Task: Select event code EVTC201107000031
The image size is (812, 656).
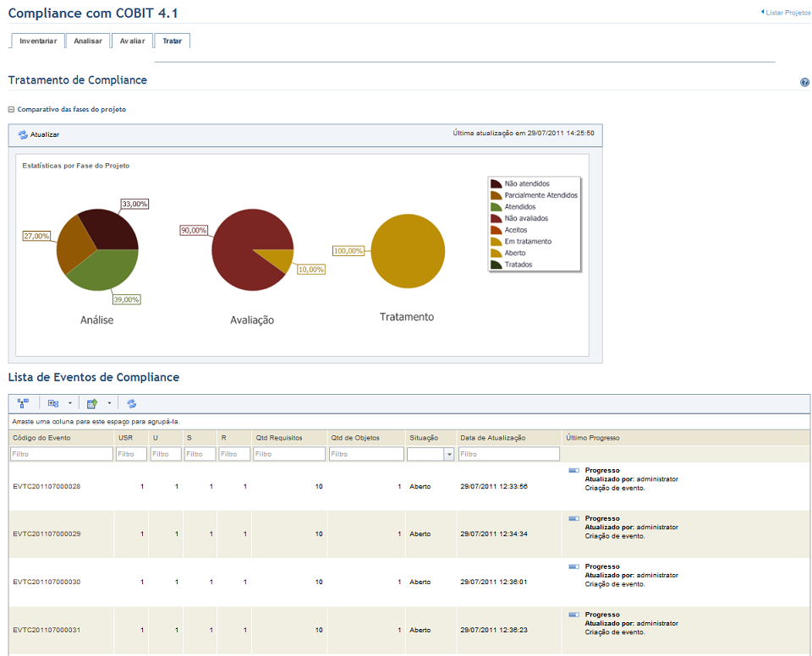Action: pos(47,630)
